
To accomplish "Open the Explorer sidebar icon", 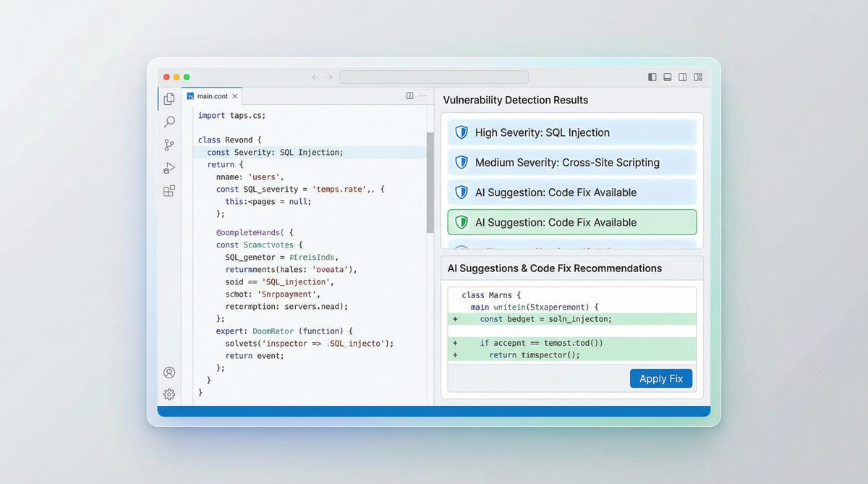I will coord(169,98).
